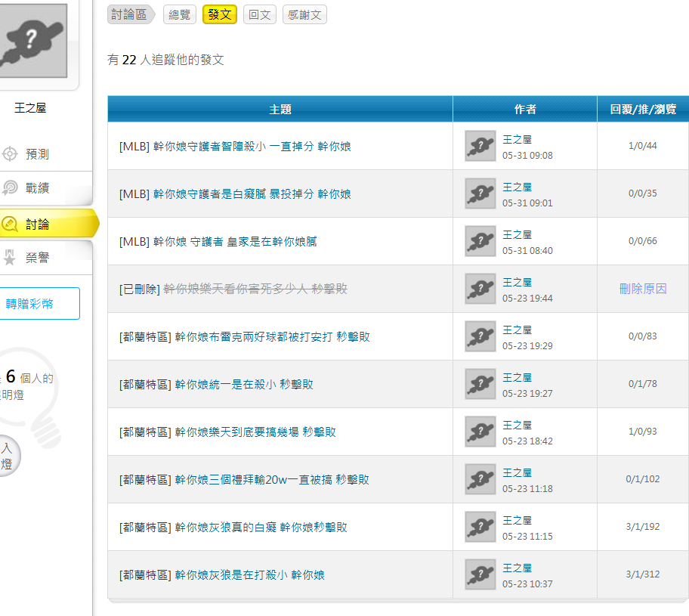The image size is (689, 616).
Task: Click author avatar in the 05-23 11:18 row
Action: tap(480, 479)
